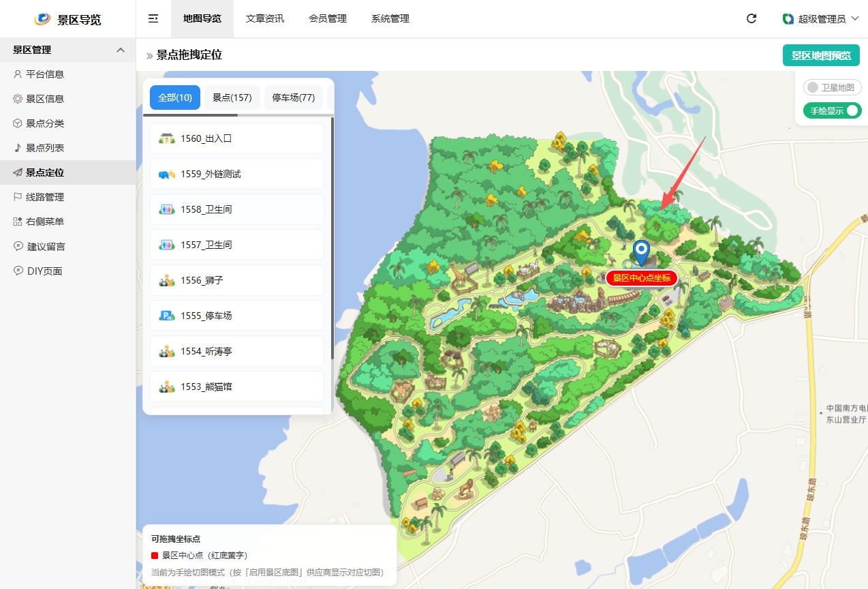Open 平台信息 in the sidebar
The image size is (868, 589).
pyautogui.click(x=68, y=74)
